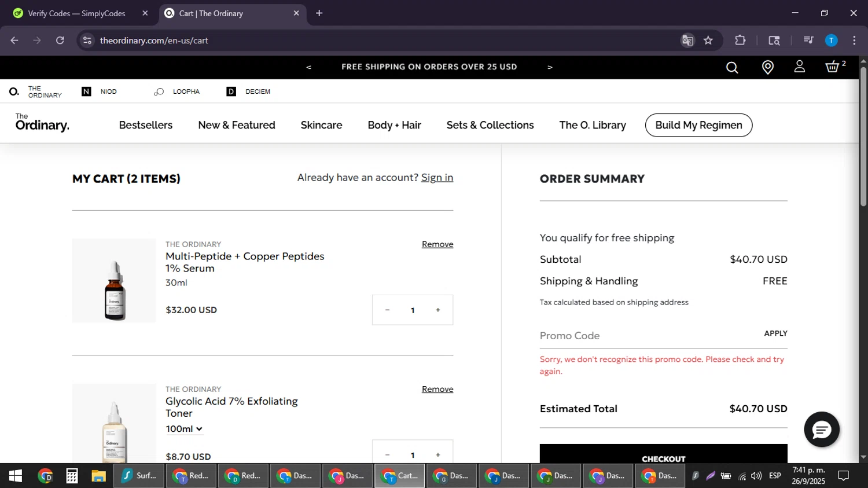The height and width of the screenshot is (488, 868).
Task: Proceed with the Checkout button
Action: pyautogui.click(x=663, y=454)
